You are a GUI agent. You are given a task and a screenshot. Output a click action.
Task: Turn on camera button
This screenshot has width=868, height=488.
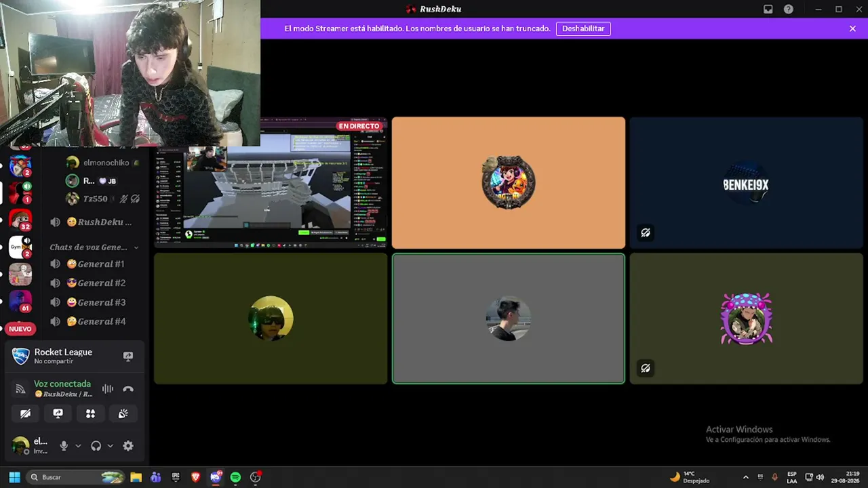(26, 413)
